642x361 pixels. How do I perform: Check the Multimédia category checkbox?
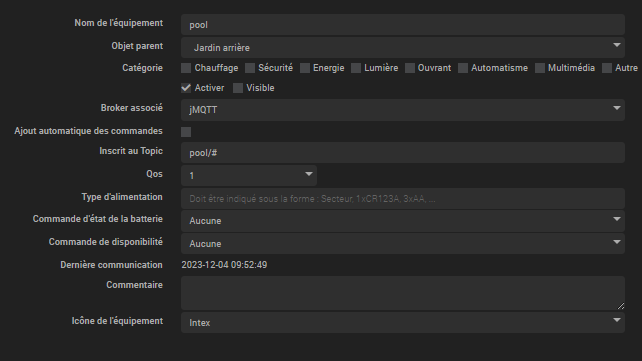click(x=540, y=68)
